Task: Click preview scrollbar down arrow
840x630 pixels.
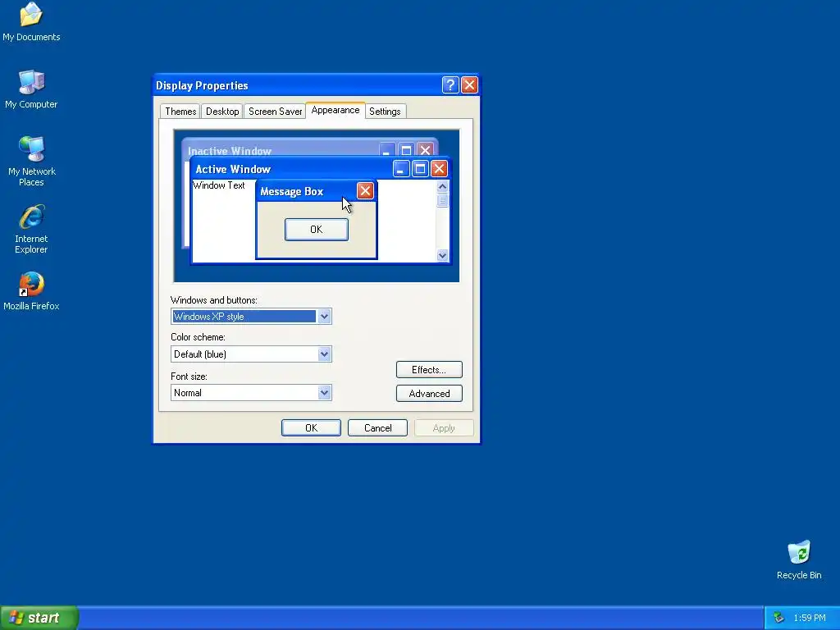Action: pyautogui.click(x=442, y=256)
